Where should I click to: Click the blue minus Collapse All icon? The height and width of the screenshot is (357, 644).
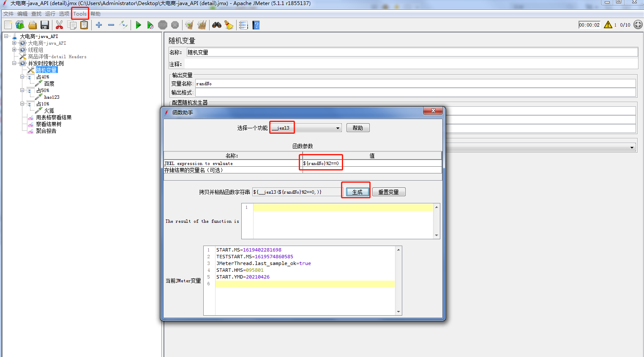point(111,25)
